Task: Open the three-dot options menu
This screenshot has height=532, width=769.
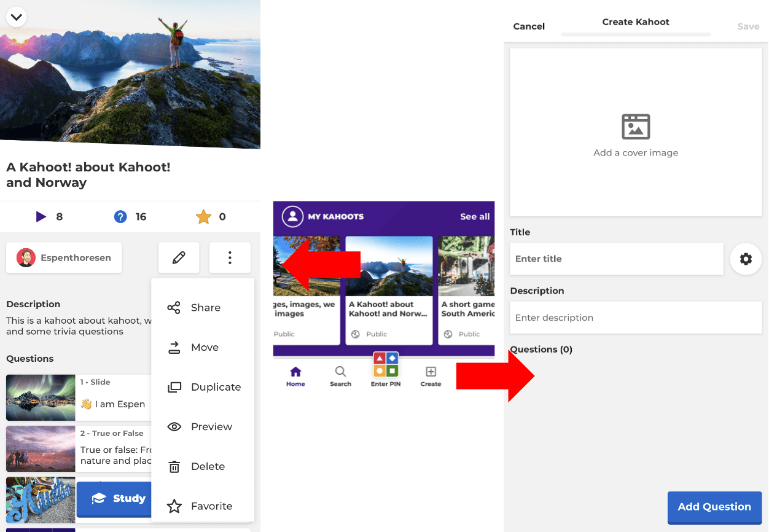Action: (x=230, y=257)
